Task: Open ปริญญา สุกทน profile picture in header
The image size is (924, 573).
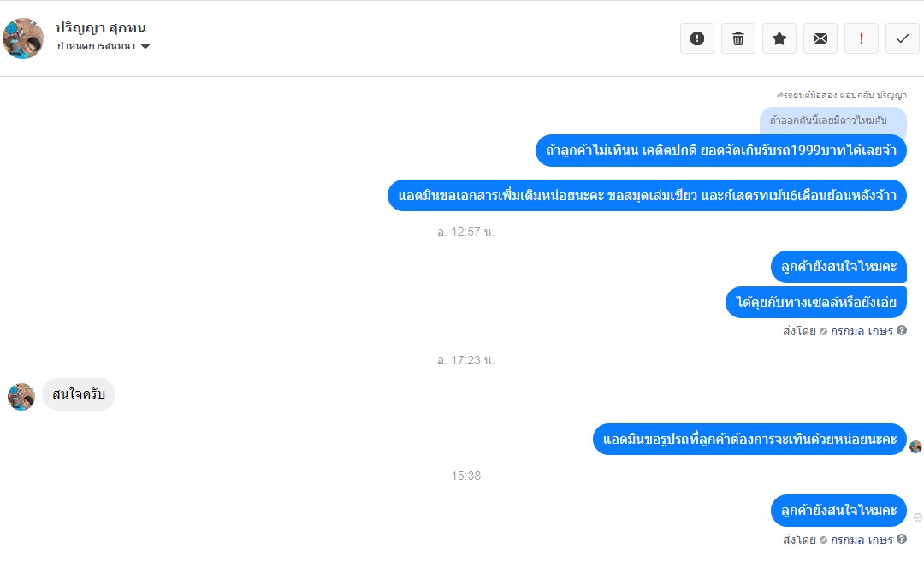Action: click(23, 38)
